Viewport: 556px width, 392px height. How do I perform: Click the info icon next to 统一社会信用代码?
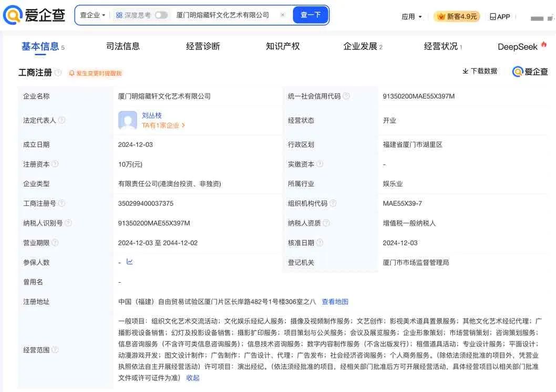pos(346,96)
